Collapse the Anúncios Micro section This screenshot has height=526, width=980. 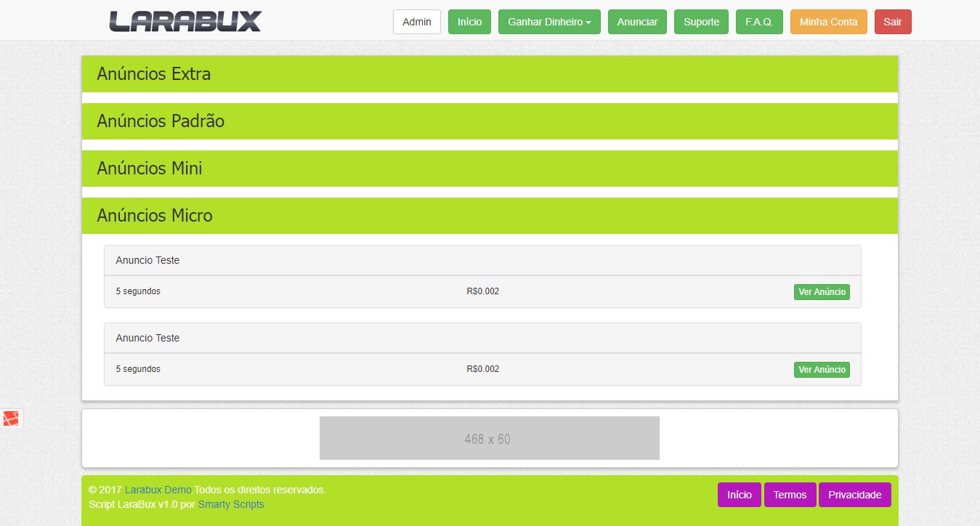(x=490, y=216)
